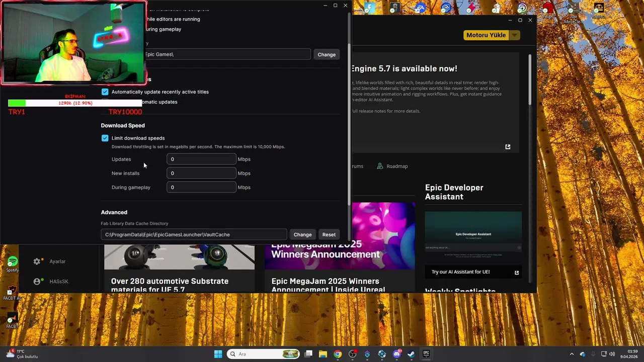Screen dimensions: 644x362
Task: Open Steam from the taskbar
Action: tap(411, 354)
